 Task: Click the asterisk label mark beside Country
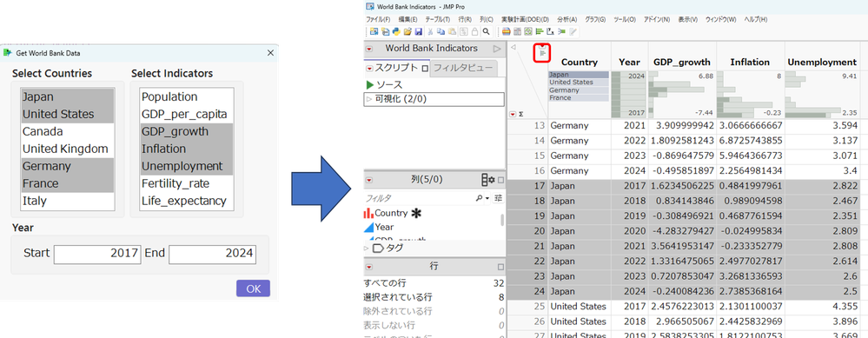click(415, 213)
